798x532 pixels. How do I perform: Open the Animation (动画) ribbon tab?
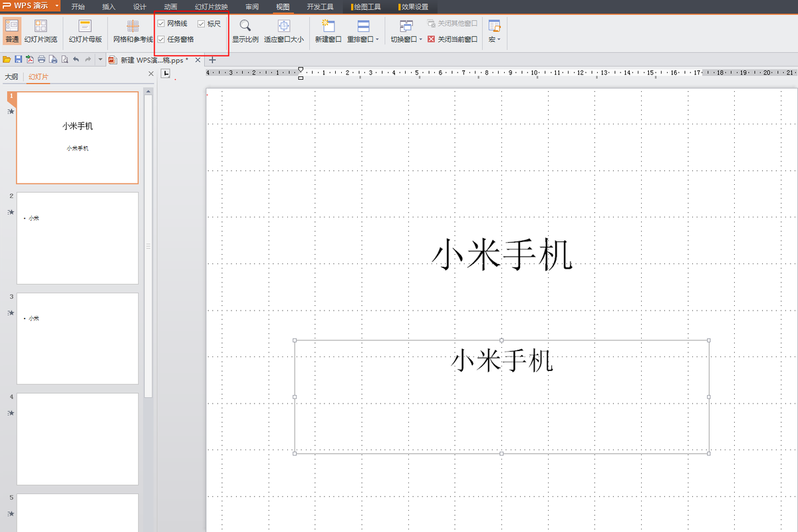click(x=170, y=7)
